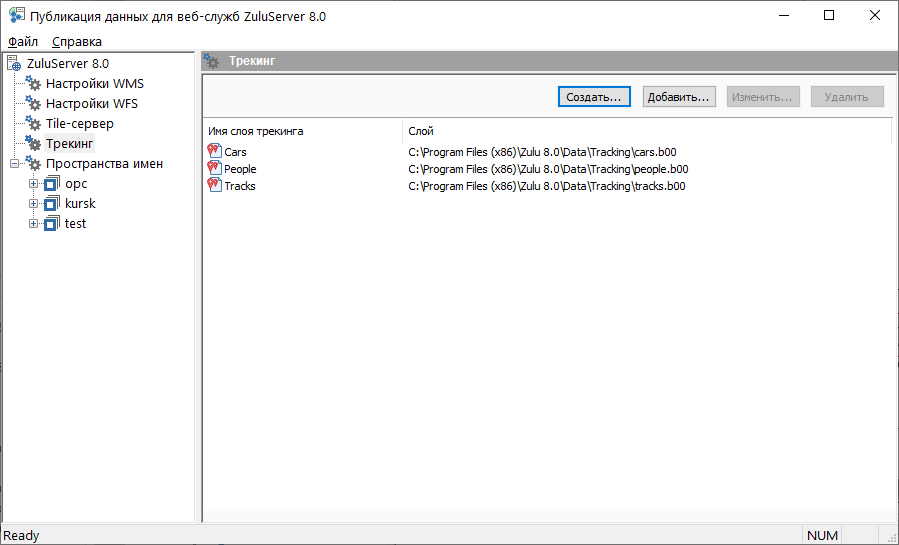Click the gear icon beside Настройки WMS
Screen dimensions: 899x545
(x=33, y=84)
